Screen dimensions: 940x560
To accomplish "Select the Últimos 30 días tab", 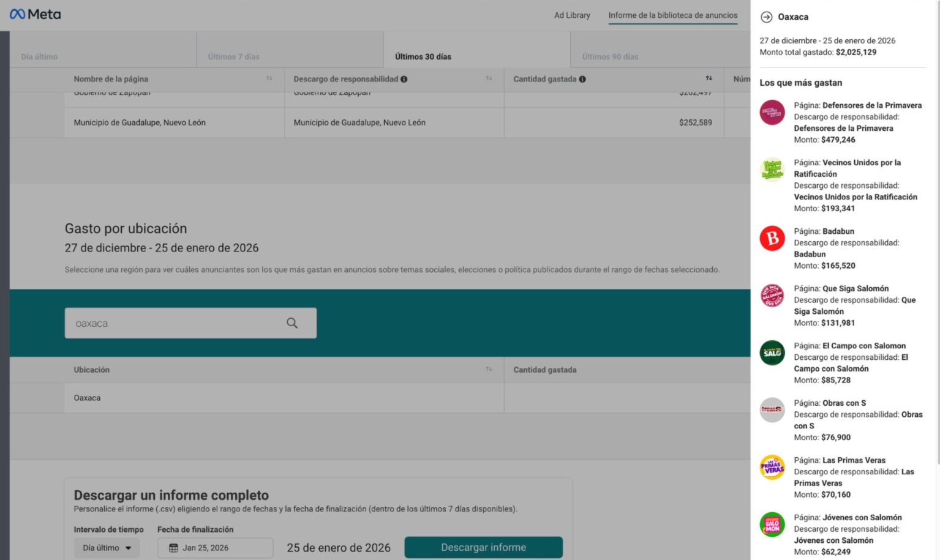I will click(x=477, y=50).
